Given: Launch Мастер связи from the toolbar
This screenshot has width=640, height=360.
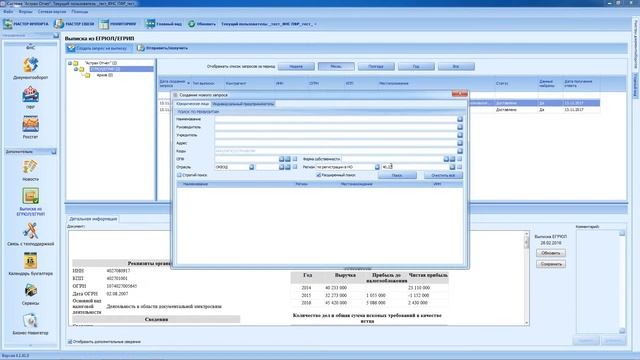Looking at the screenshot, I should 74,24.
